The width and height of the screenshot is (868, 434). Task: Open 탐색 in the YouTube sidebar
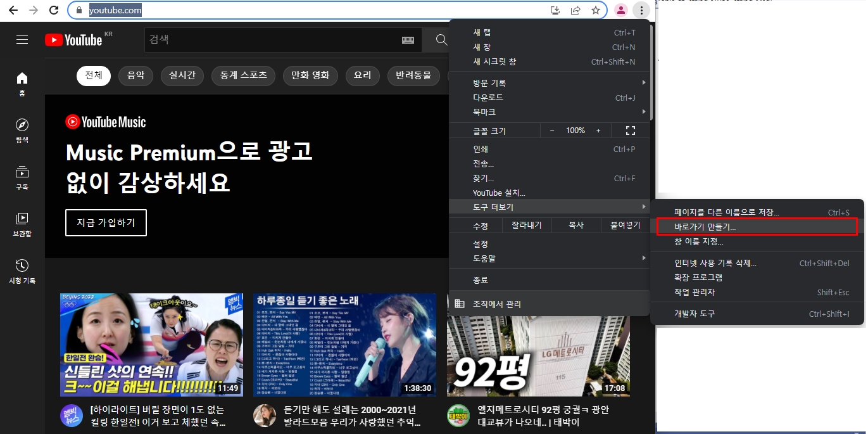(x=22, y=131)
